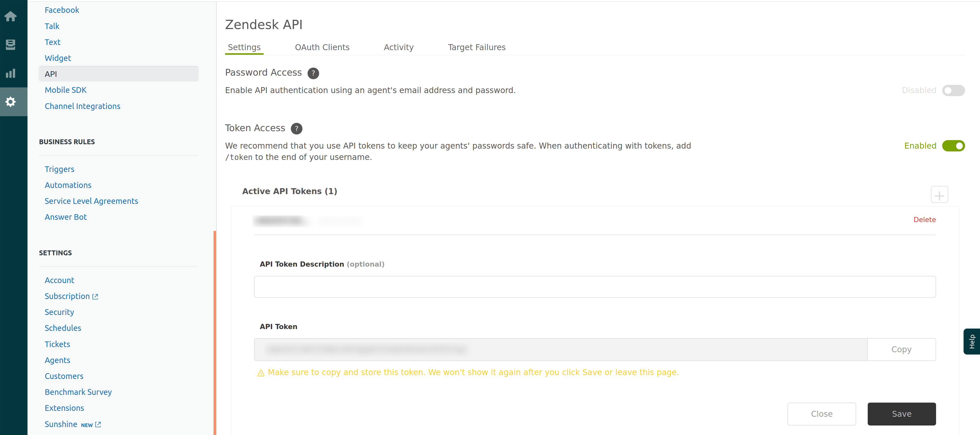Open Talk channel settings
Screen dimensions: 980x435
52,26
